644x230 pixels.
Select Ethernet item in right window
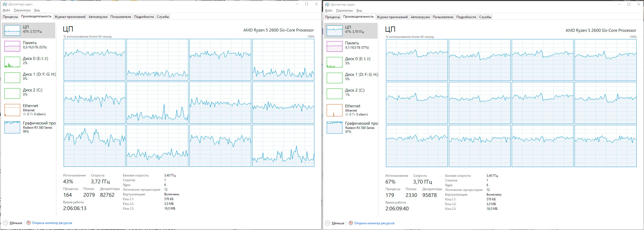(x=351, y=110)
